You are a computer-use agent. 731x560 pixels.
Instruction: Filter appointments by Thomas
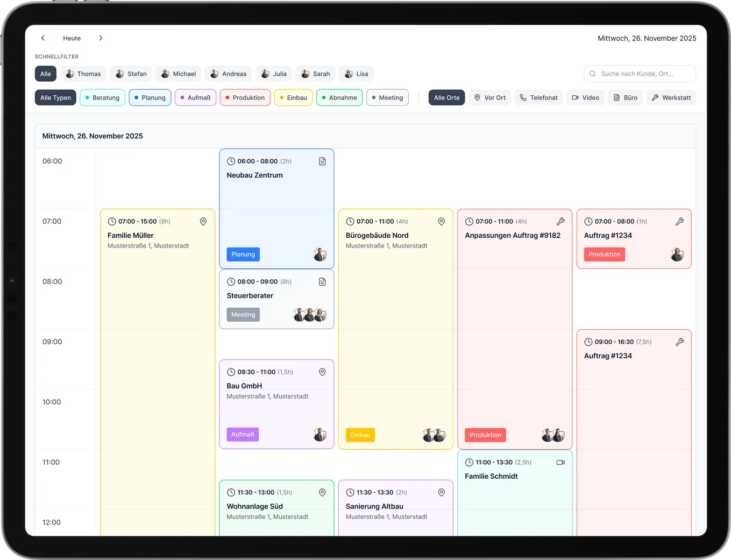pyautogui.click(x=83, y=74)
